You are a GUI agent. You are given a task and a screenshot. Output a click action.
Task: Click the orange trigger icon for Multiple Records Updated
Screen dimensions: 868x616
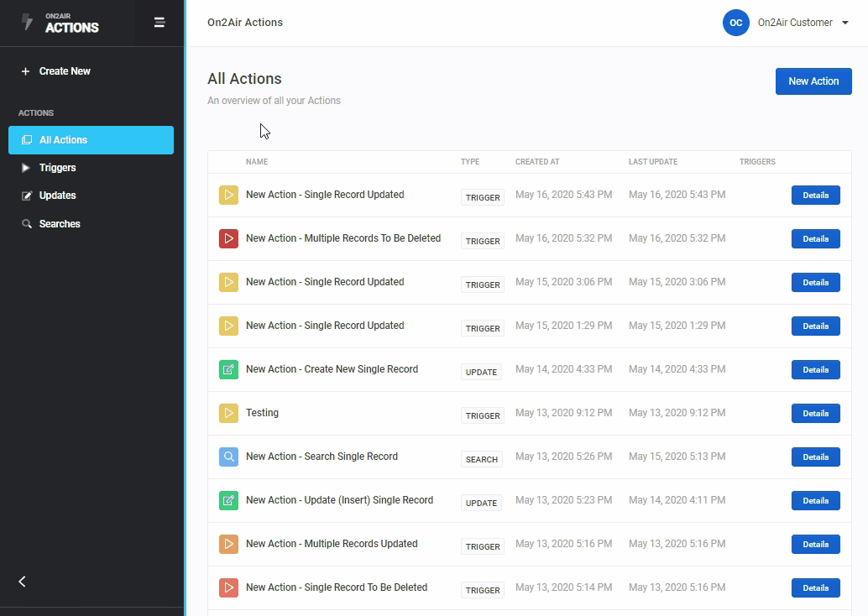[228, 544]
